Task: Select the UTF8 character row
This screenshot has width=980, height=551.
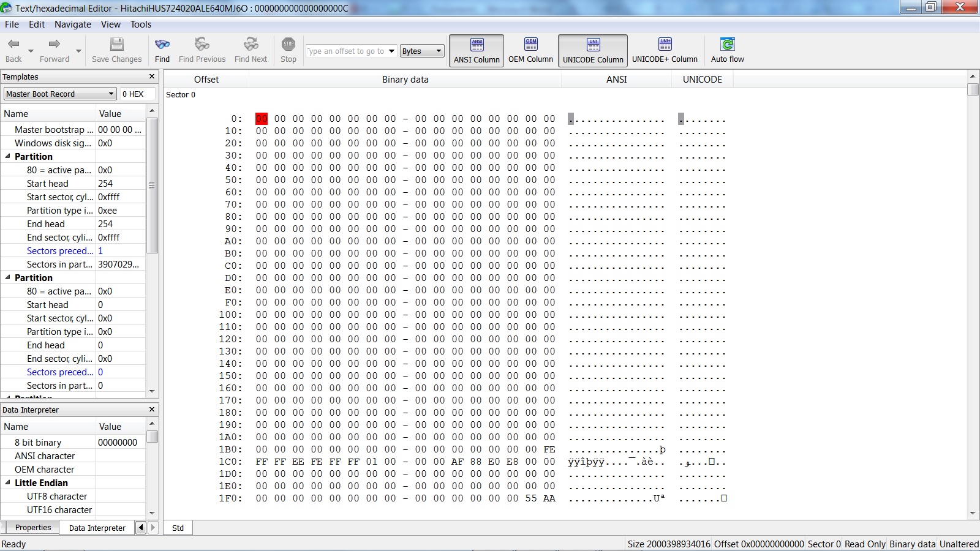Action: point(73,496)
